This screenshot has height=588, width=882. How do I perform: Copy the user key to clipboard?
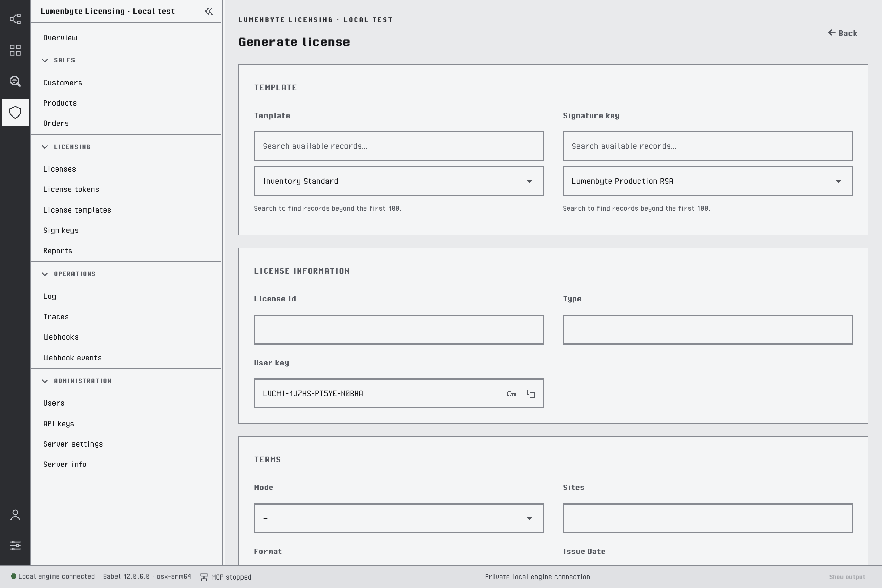click(x=531, y=394)
